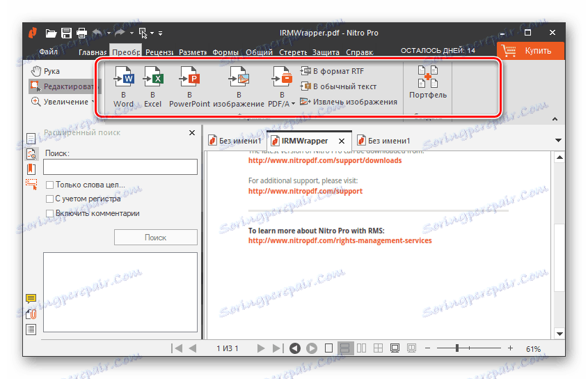Print the document using printer icon
Image resolution: width=588 pixels, height=379 pixels.
click(81, 33)
